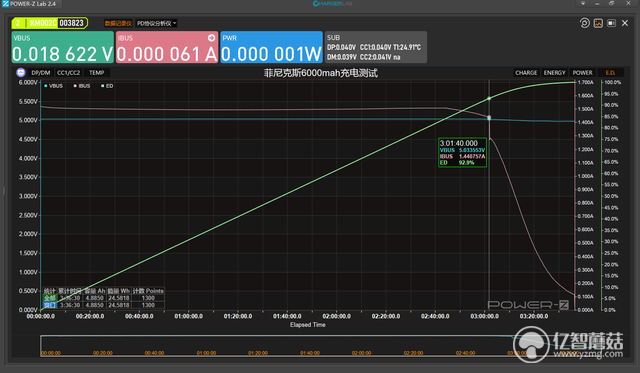Viewport: 640px width, 373px height.
Task: Toggle the orange chart view icon
Action: pos(598,23)
